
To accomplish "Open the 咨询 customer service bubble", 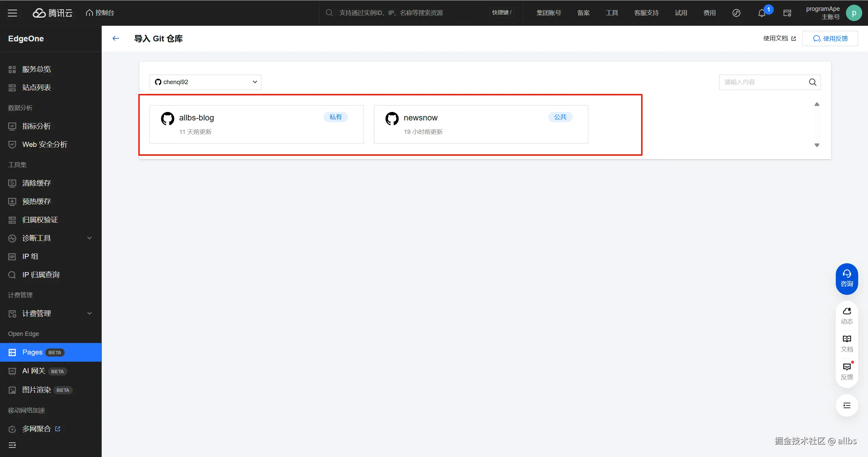I will coord(847,279).
